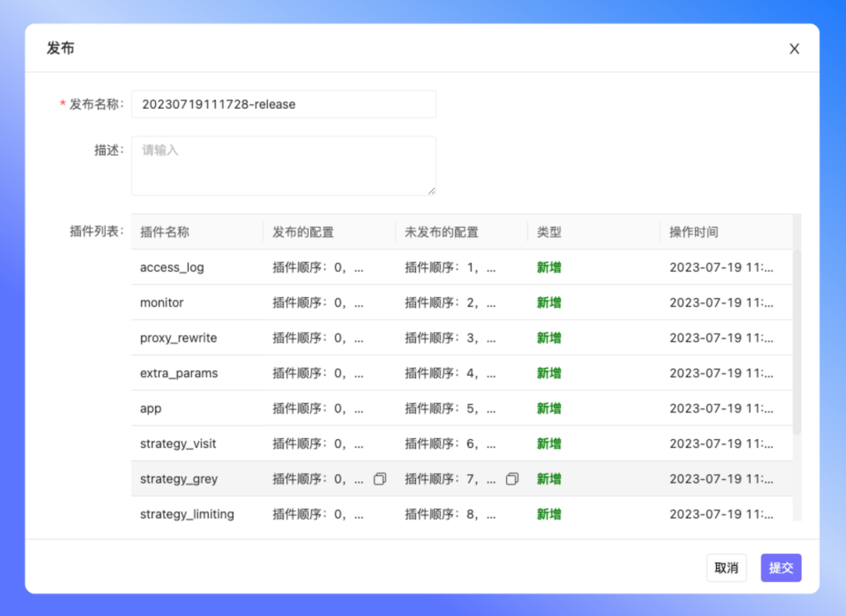Copy strategy_grey's published configuration
The width and height of the screenshot is (846, 616).
tap(380, 478)
